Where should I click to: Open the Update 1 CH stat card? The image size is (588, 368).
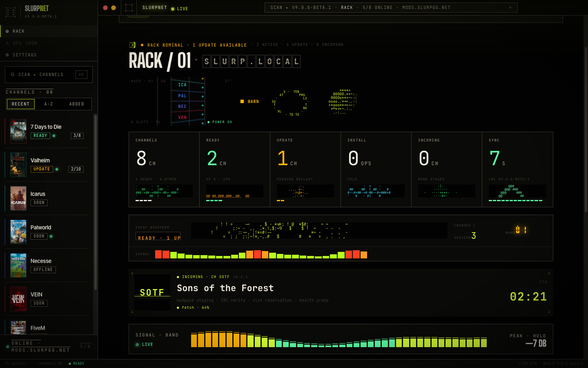305,169
